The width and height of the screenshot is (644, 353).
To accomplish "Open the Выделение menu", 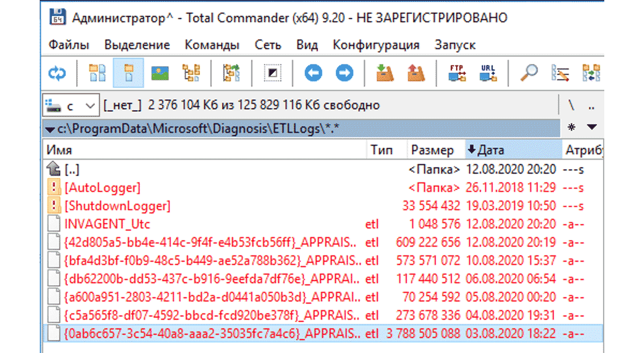I will tap(137, 45).
